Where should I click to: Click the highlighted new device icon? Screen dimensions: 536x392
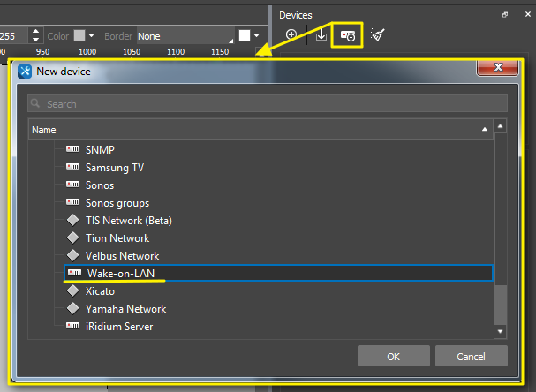click(348, 35)
